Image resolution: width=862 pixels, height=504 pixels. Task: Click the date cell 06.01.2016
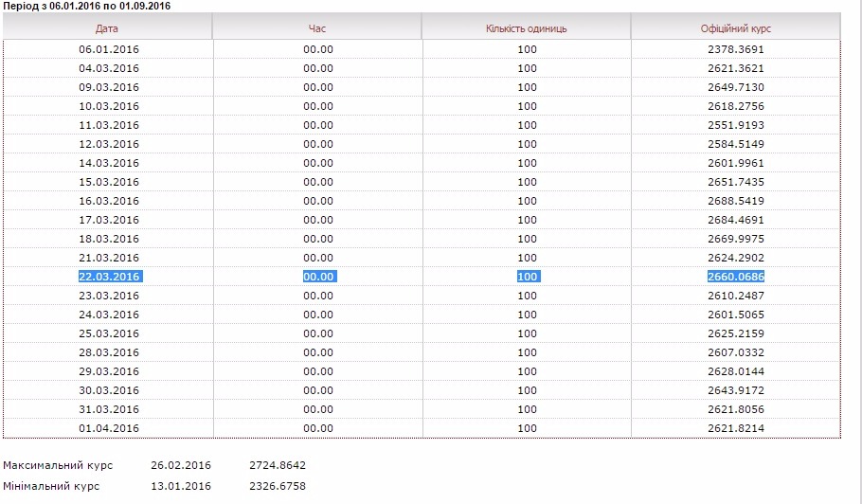point(109,49)
